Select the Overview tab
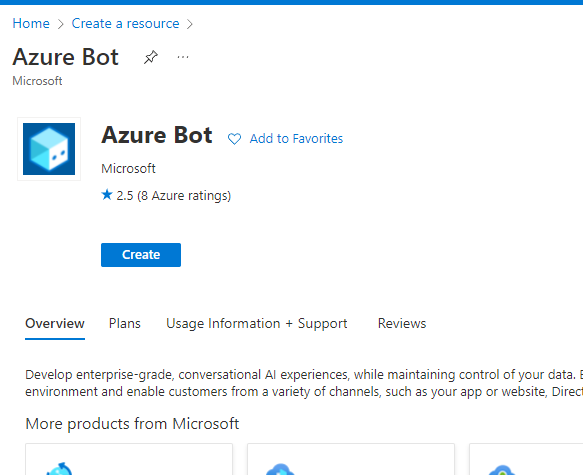Viewport: 583px width, 475px height. 55,323
